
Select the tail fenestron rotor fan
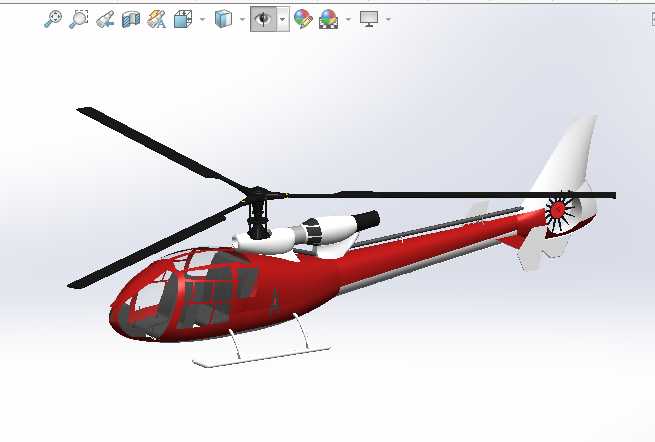pyautogui.click(x=559, y=212)
